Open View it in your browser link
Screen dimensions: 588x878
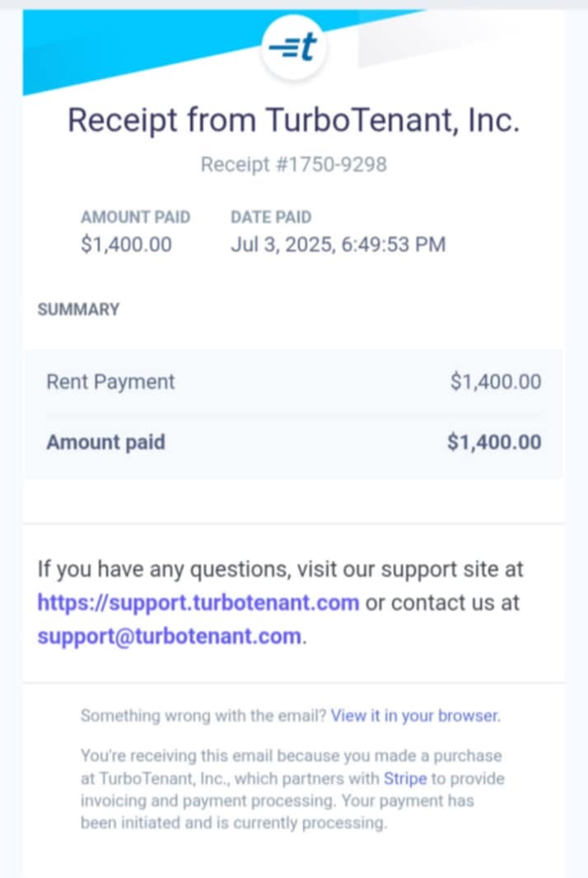click(x=416, y=716)
